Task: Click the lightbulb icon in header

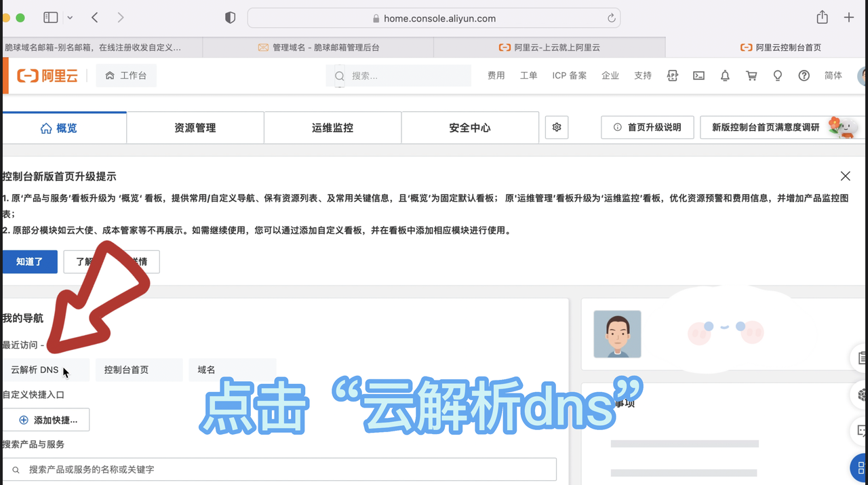Action: pos(778,75)
